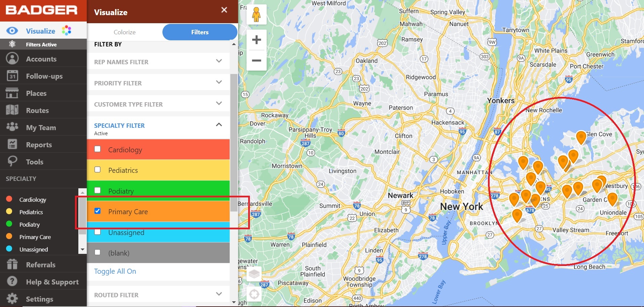Click the Visualize eye icon in sidebar
Image resolution: width=644 pixels, height=307 pixels.
pyautogui.click(x=12, y=31)
